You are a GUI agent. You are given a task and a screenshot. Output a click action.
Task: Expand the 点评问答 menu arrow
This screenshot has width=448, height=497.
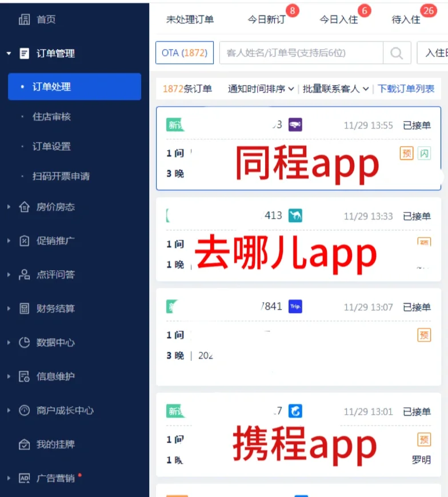click(9, 274)
